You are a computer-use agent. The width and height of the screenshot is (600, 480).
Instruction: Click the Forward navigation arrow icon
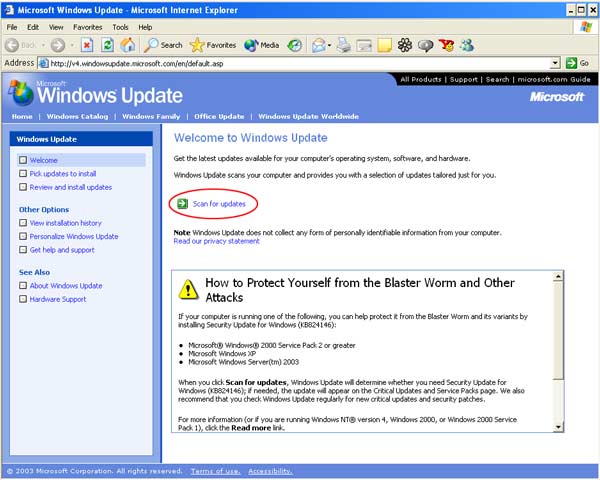pos(58,45)
